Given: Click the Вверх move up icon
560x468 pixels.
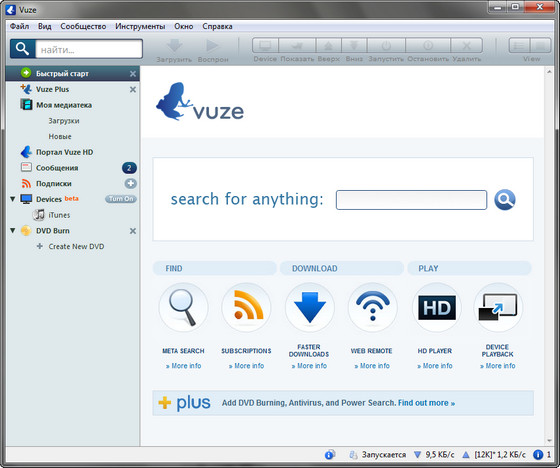Looking at the screenshot, I should [x=329, y=46].
